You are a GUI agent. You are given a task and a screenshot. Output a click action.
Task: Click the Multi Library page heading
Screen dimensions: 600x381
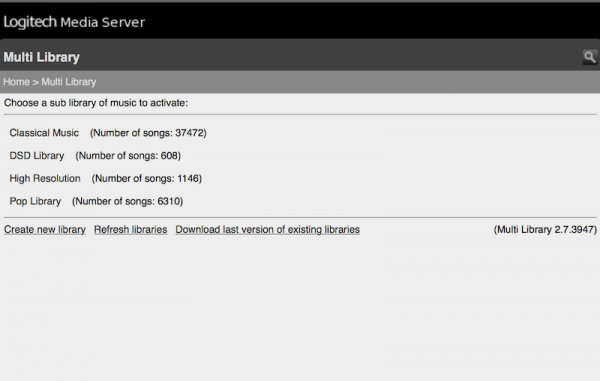click(41, 57)
